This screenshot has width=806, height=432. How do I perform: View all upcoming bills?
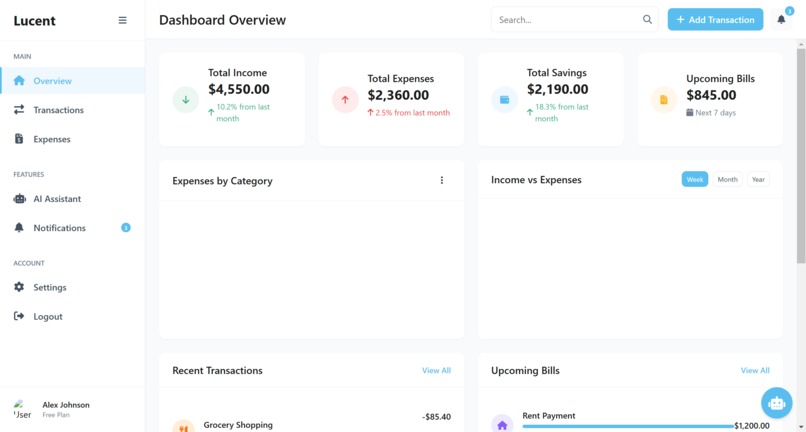tap(755, 370)
